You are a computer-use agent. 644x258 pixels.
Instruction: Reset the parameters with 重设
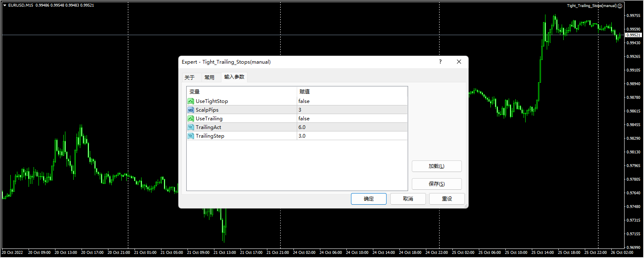pyautogui.click(x=447, y=199)
